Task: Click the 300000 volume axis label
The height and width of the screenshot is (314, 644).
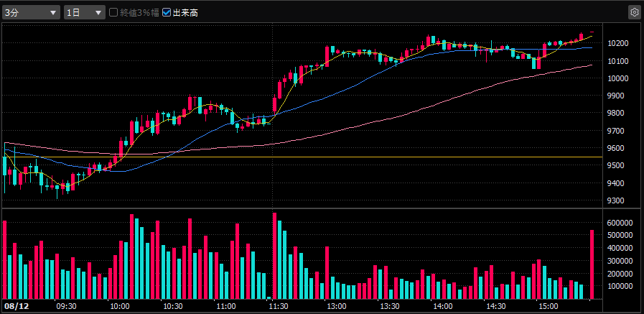Action: [620, 261]
